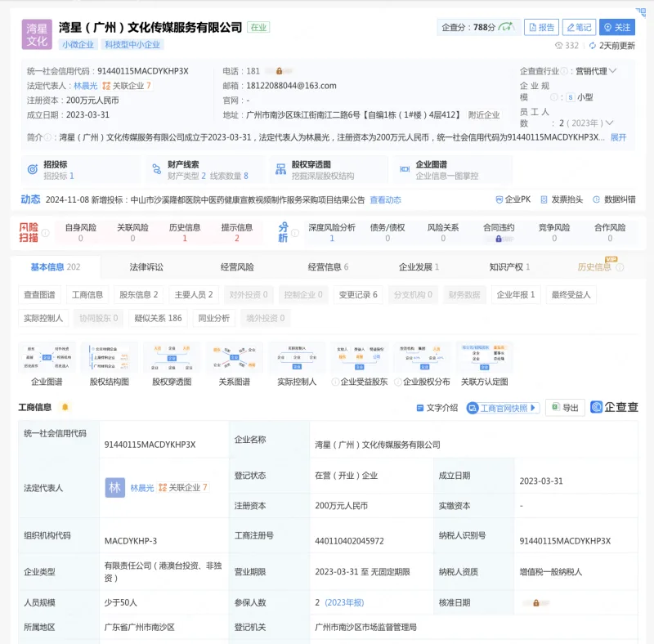Click the 数据纠错 icon

click(597, 199)
